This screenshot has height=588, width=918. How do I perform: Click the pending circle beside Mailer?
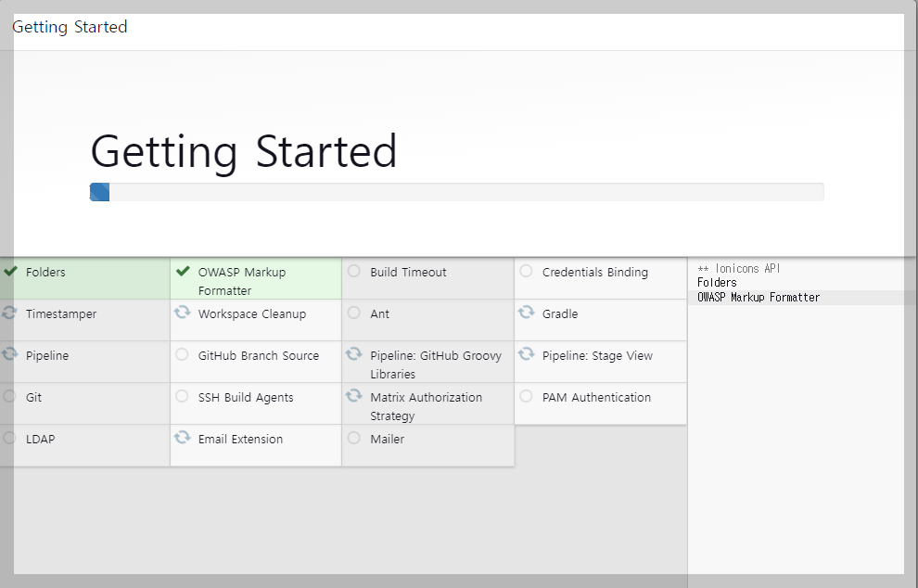click(353, 438)
